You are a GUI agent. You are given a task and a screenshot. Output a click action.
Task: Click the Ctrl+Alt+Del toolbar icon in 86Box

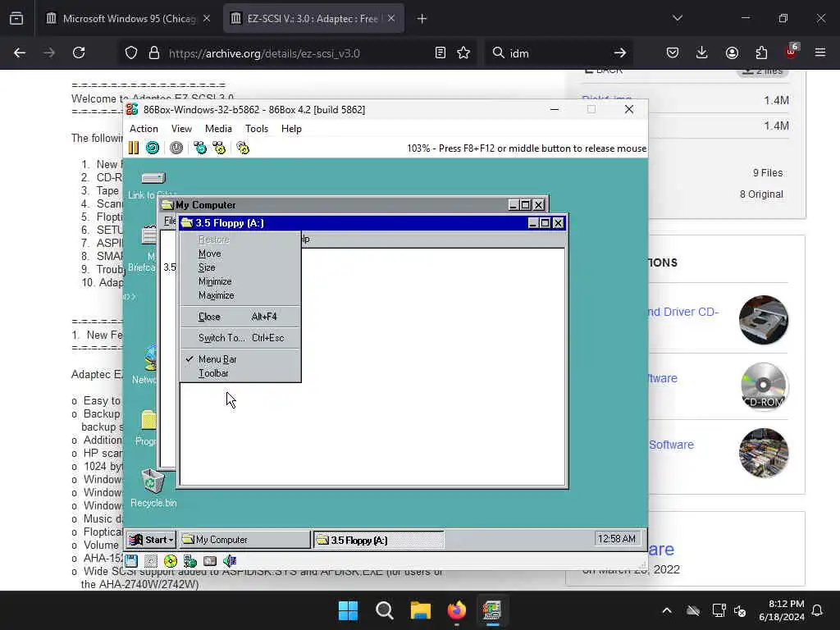[x=200, y=148]
